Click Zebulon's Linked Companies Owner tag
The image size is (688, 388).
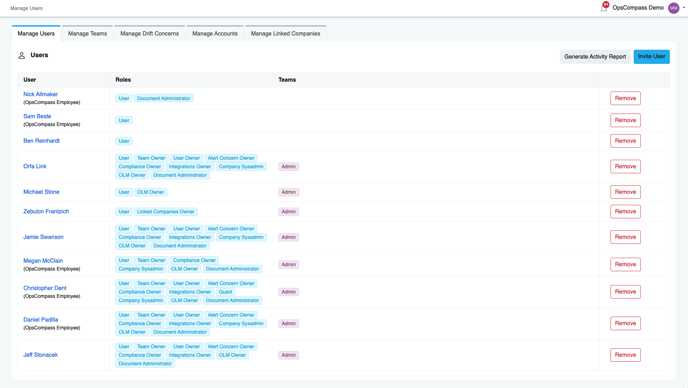click(x=165, y=212)
